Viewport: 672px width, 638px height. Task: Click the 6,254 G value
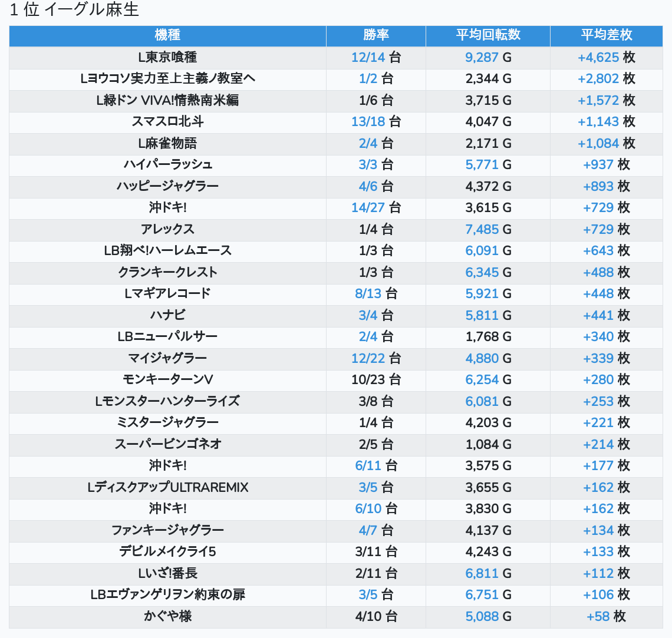[488, 380]
